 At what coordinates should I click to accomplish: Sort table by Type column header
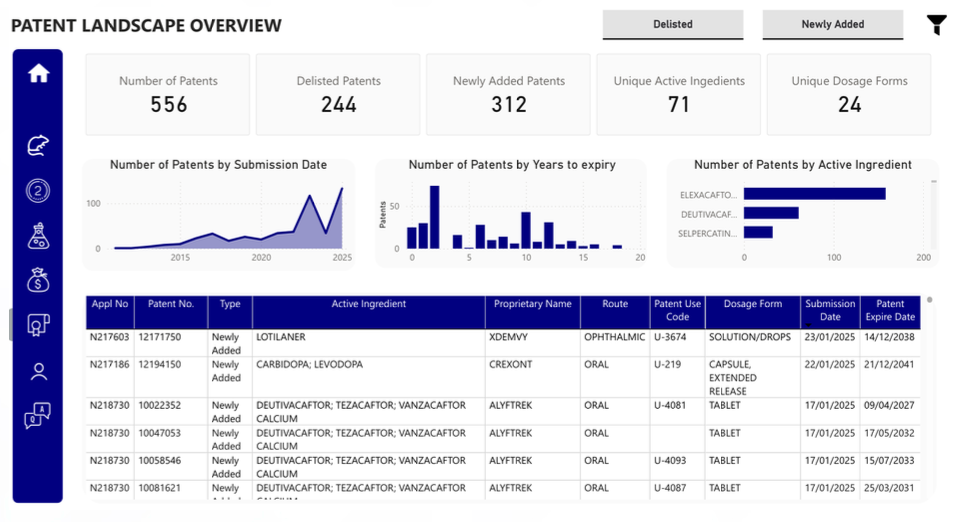[x=230, y=312]
